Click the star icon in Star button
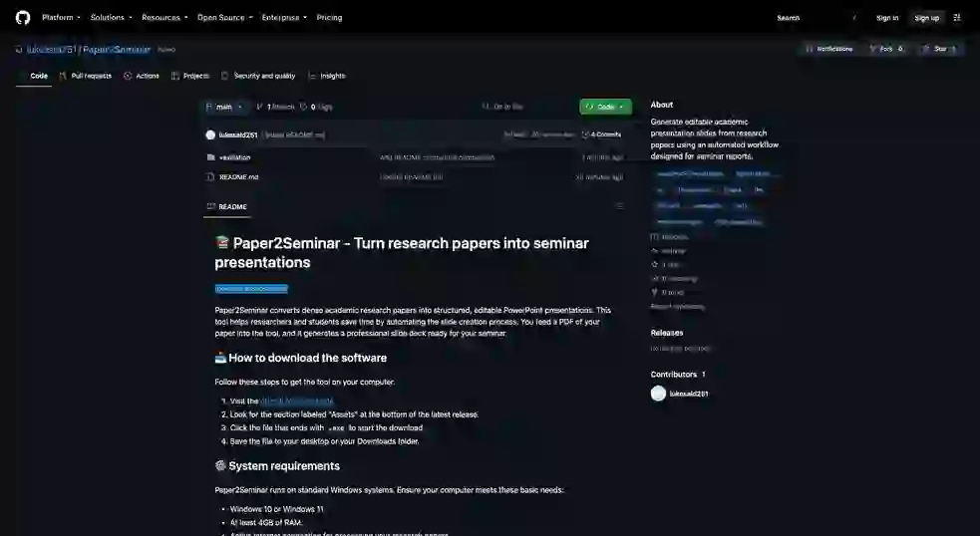The height and width of the screenshot is (536, 980). pyautogui.click(x=925, y=49)
